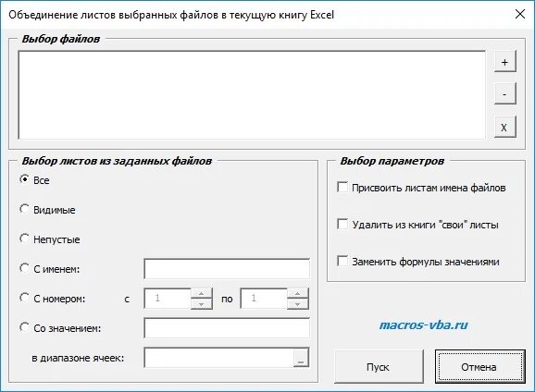Click the 'Отмена' button

click(x=480, y=367)
